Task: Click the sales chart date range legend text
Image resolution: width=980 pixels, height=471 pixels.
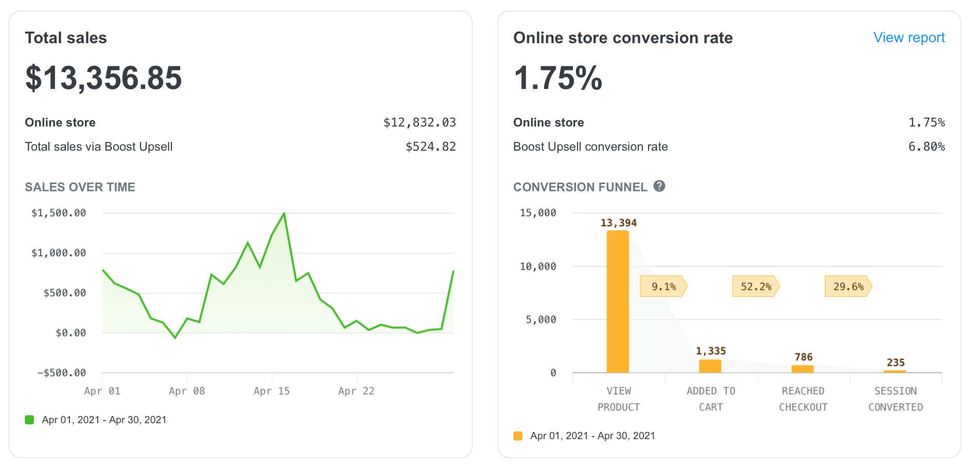Action: 104,420
